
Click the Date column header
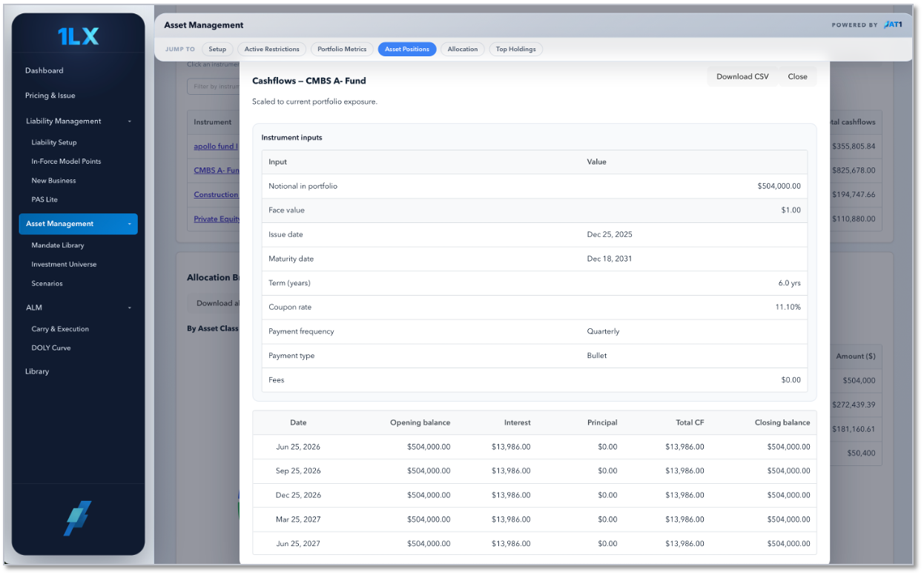click(298, 422)
